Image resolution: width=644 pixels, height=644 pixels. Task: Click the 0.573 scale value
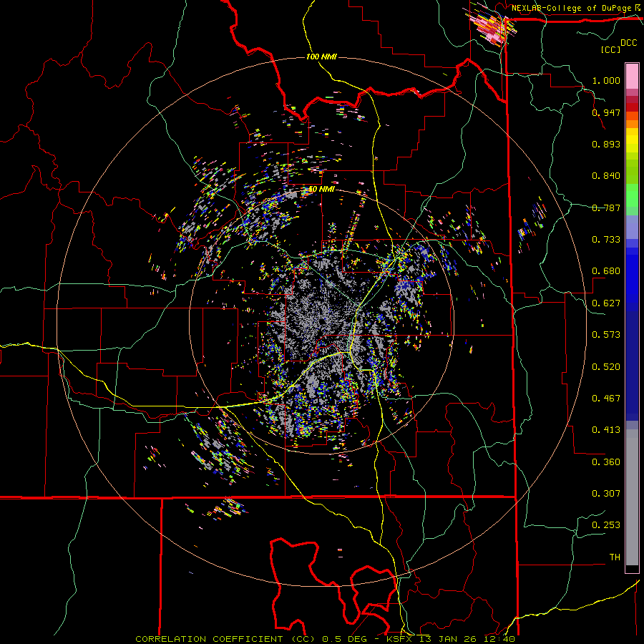click(x=606, y=335)
